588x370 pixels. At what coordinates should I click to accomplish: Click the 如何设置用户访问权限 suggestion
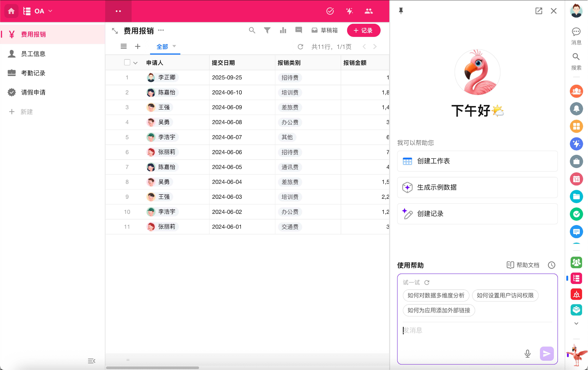(x=505, y=295)
